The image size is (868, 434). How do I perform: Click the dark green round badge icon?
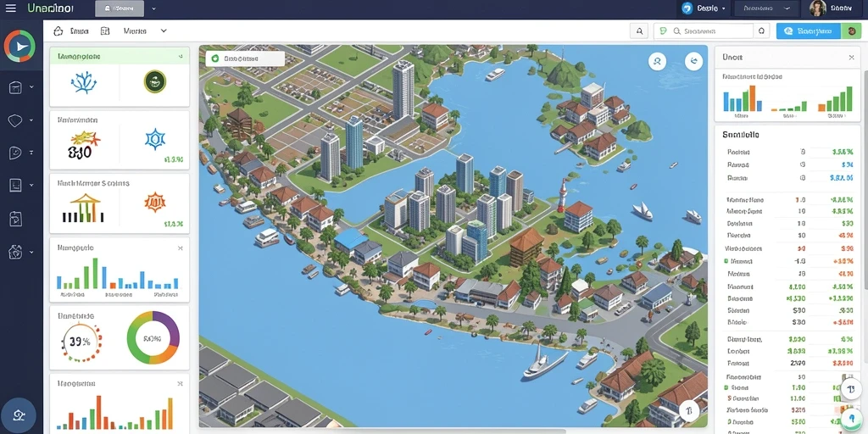[155, 81]
